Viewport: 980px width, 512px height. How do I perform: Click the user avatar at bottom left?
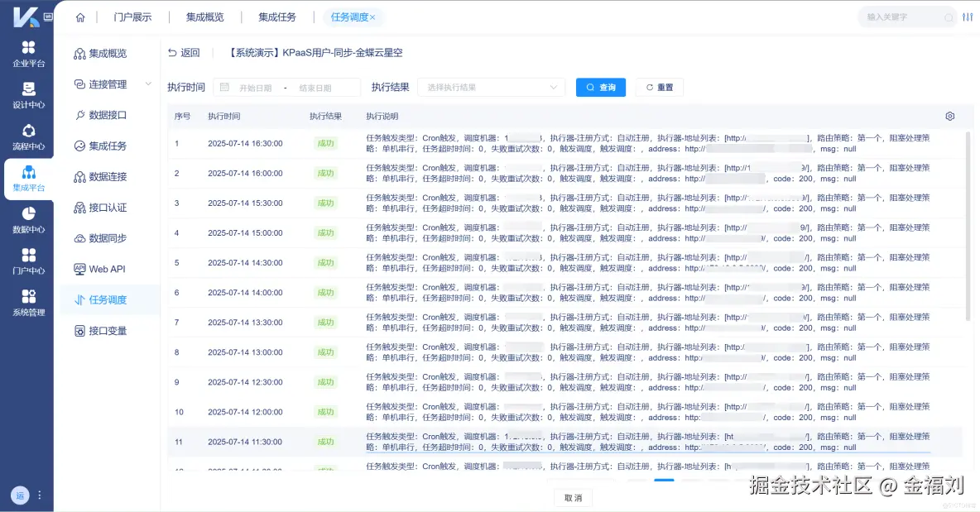tap(20, 495)
